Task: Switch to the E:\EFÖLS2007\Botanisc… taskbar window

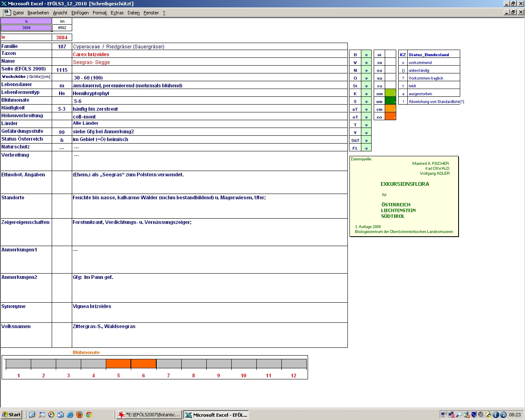Action: pos(148,415)
